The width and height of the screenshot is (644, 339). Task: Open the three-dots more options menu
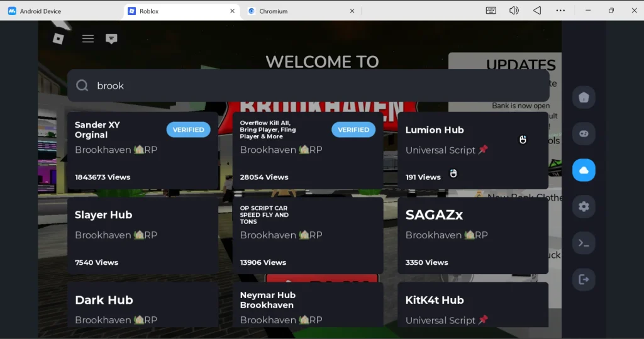point(560,11)
